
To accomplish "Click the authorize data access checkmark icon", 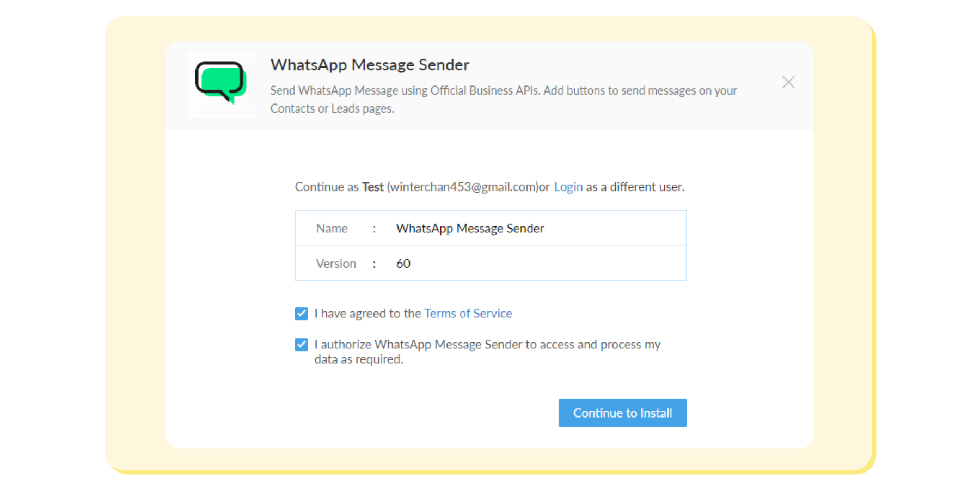I will tap(301, 344).
